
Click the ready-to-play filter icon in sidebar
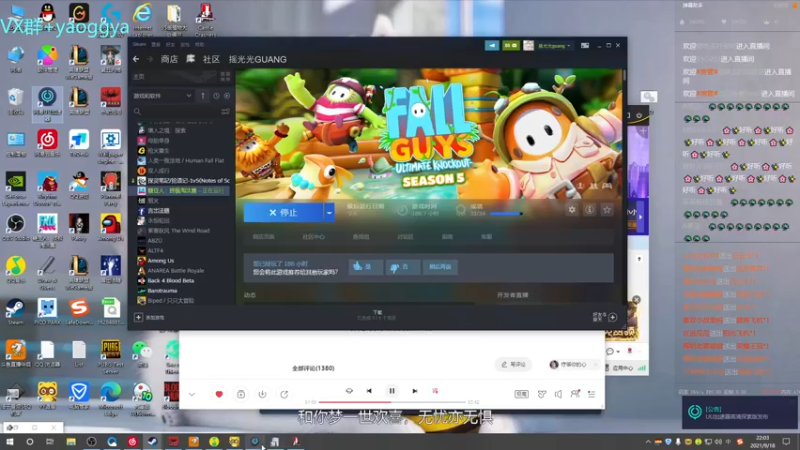pyautogui.click(x=227, y=95)
